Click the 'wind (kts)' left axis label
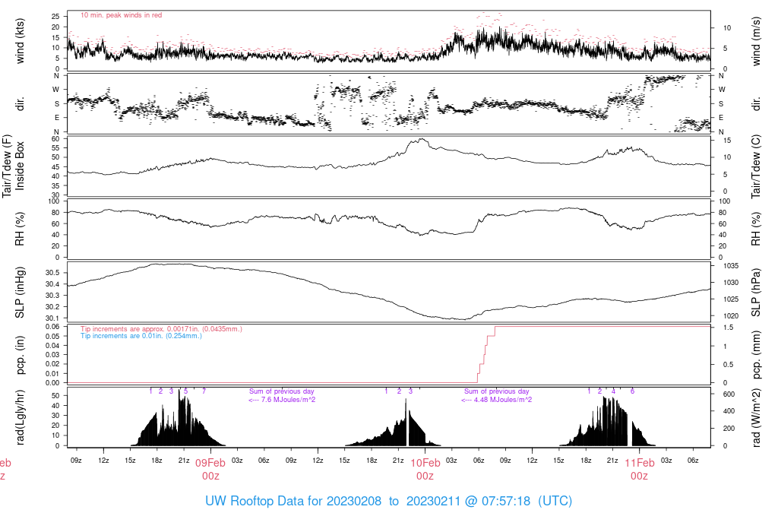This screenshot has height=532, width=778. point(20,41)
